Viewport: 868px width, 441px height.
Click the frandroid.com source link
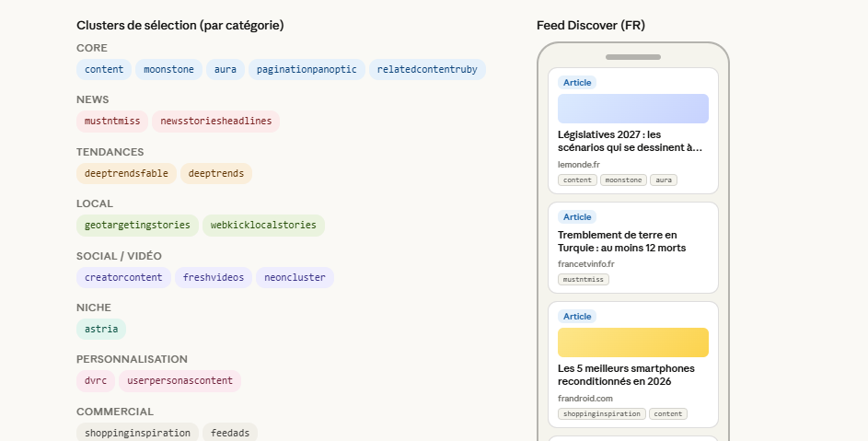(x=584, y=399)
